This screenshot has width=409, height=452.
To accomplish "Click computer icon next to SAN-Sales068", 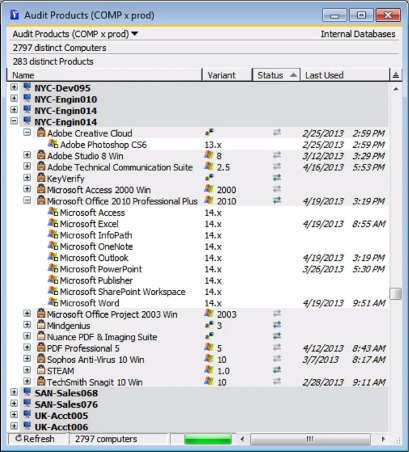I will point(27,392).
